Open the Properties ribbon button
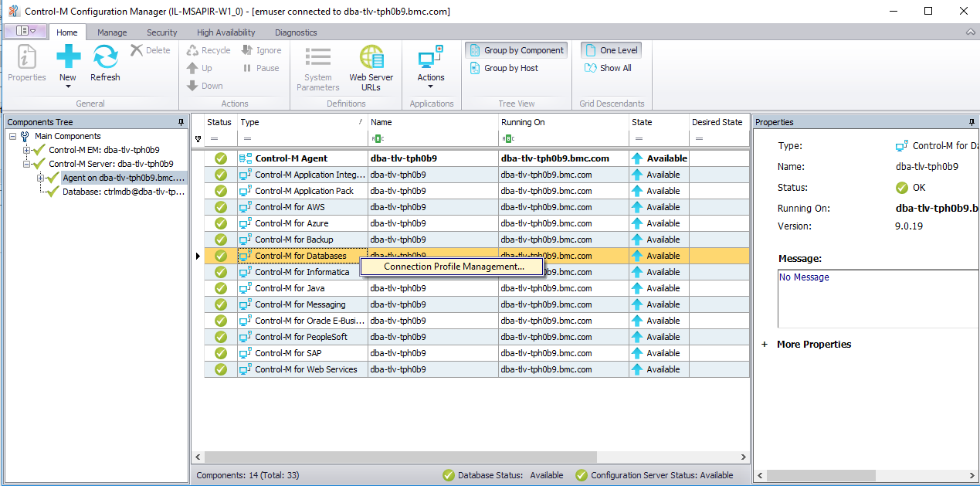The image size is (980, 486). coord(27,63)
